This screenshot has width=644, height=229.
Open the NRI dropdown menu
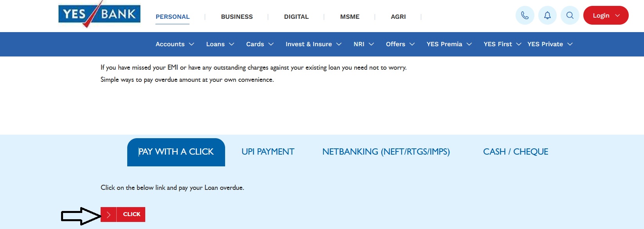[x=364, y=44]
